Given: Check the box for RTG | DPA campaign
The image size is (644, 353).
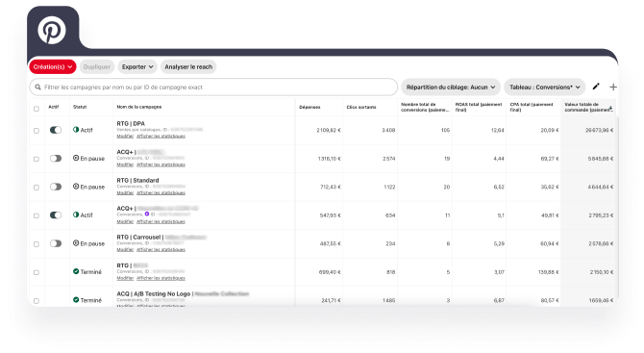Looking at the screenshot, I should 37,131.
